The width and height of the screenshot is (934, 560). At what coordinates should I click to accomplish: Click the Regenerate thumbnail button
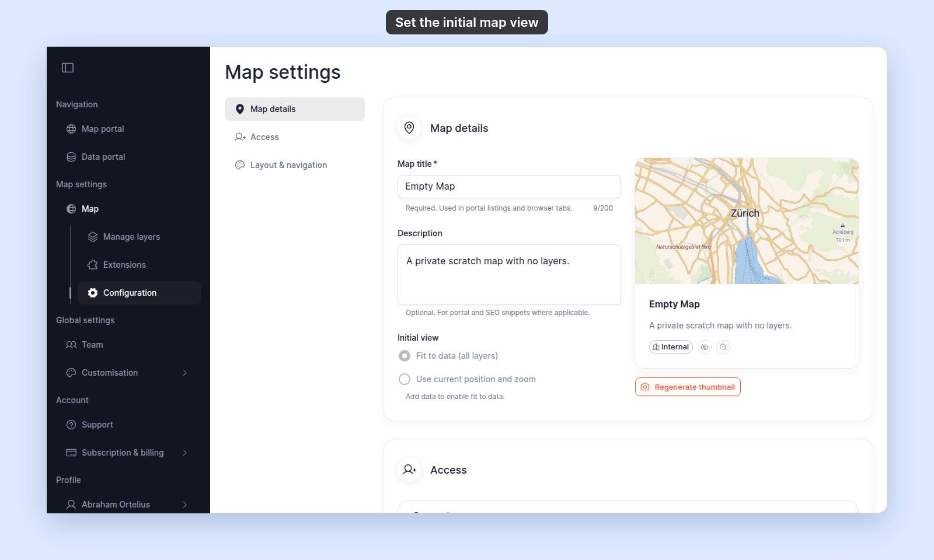coord(688,387)
